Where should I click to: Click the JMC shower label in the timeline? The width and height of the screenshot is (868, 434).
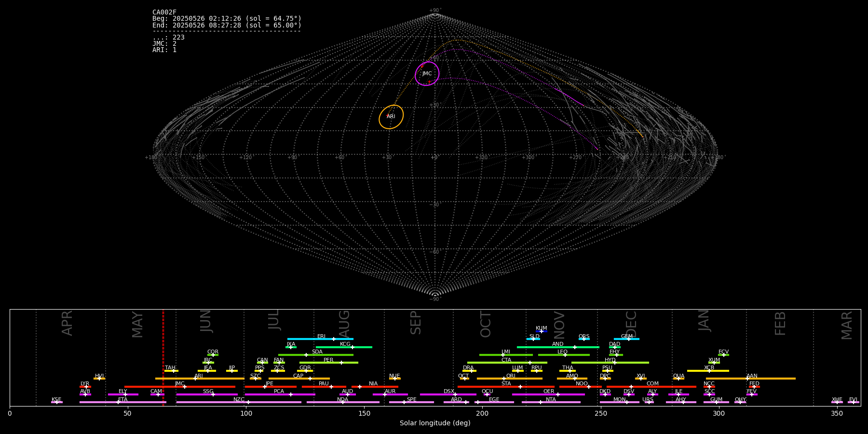tap(180, 384)
